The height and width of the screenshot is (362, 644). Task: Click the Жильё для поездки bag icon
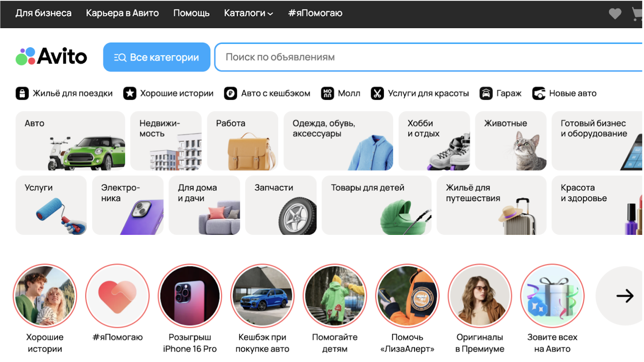pos(22,93)
